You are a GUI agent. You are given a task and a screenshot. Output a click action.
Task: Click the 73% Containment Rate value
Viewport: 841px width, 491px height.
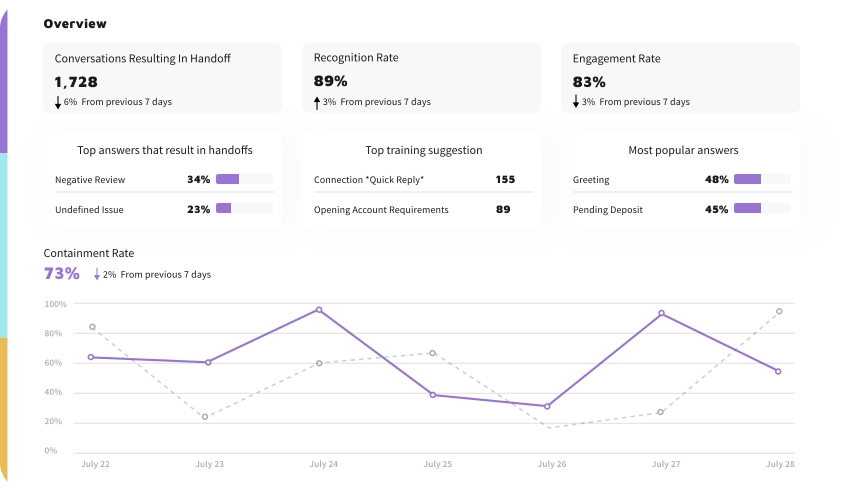coord(61,273)
